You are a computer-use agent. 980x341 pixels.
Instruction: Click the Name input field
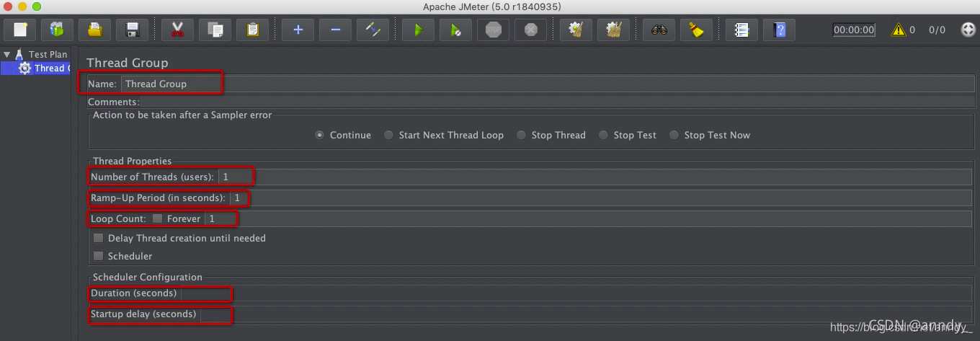pos(546,84)
